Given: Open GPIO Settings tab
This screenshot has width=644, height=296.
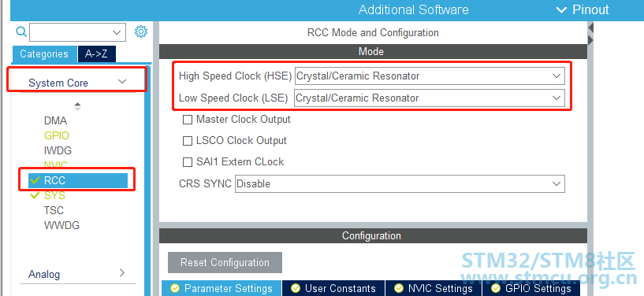Looking at the screenshot, I should [531, 288].
